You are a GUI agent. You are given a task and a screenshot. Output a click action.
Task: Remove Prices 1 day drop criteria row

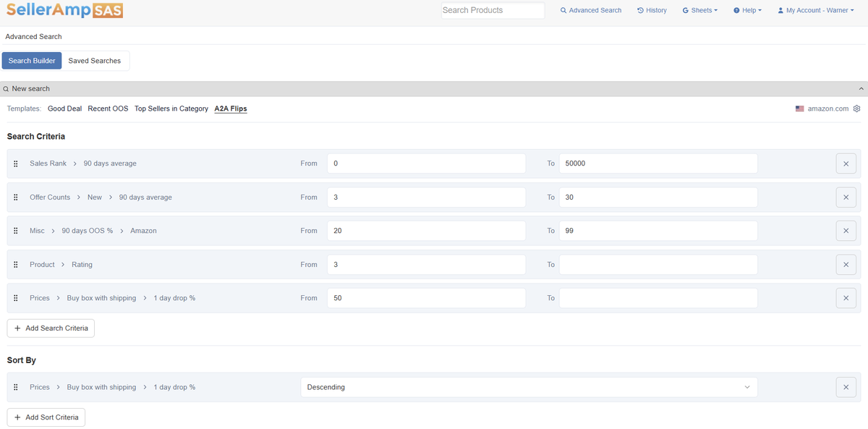point(846,298)
